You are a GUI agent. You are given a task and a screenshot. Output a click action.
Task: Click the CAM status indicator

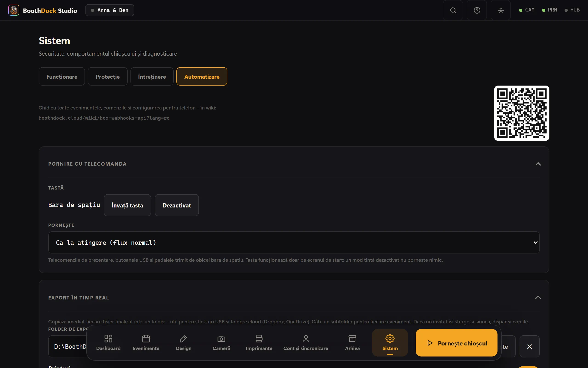coord(527,10)
